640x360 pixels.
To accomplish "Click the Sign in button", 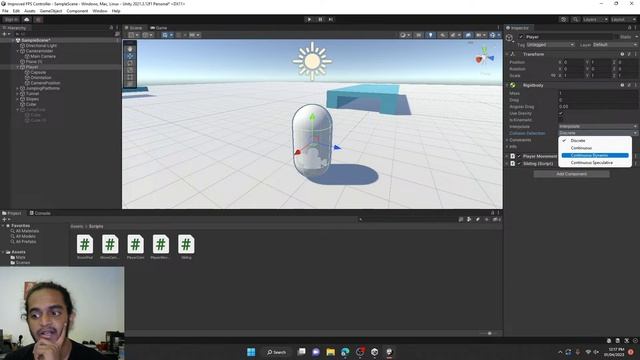I will (11, 19).
